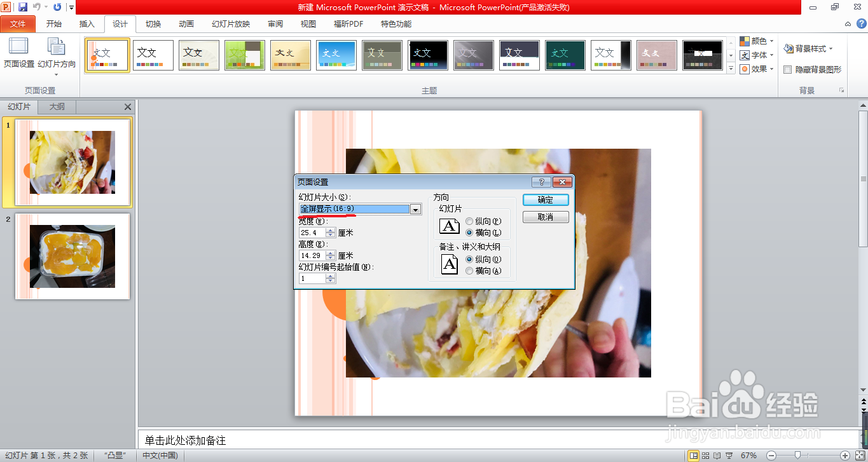Click the zoom in plus button
Viewport: 868px width, 462px height.
845,455
